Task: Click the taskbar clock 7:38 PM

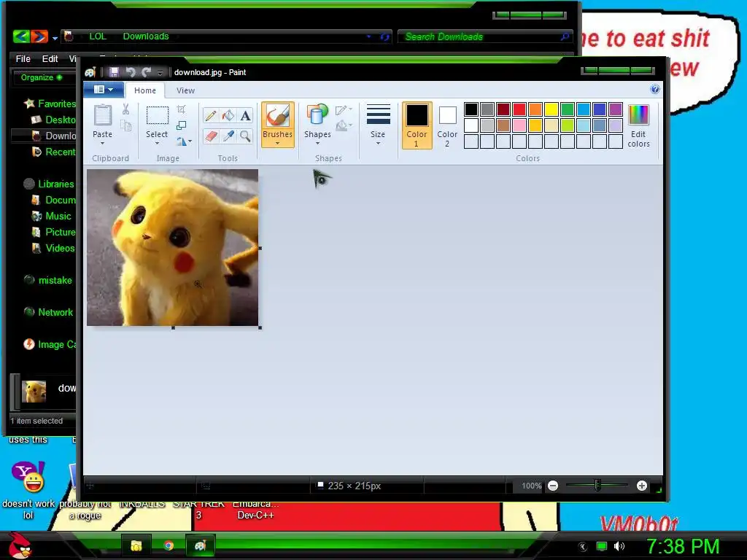Action: 683,546
